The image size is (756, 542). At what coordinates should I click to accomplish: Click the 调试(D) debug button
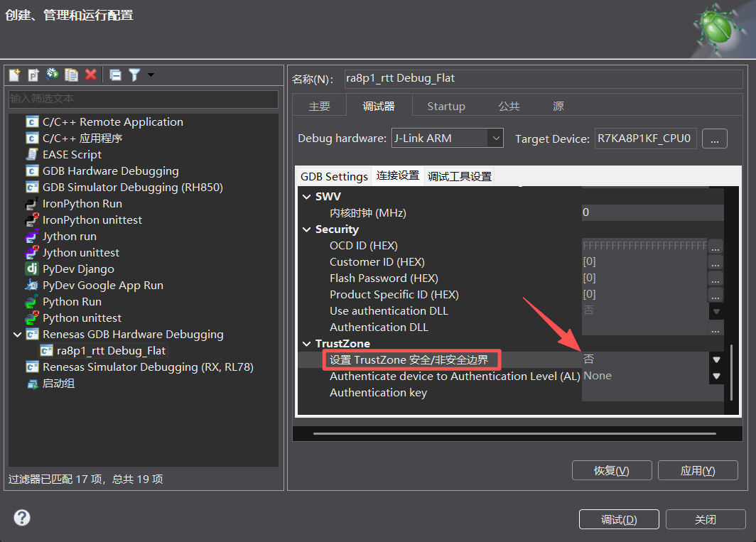click(x=619, y=520)
